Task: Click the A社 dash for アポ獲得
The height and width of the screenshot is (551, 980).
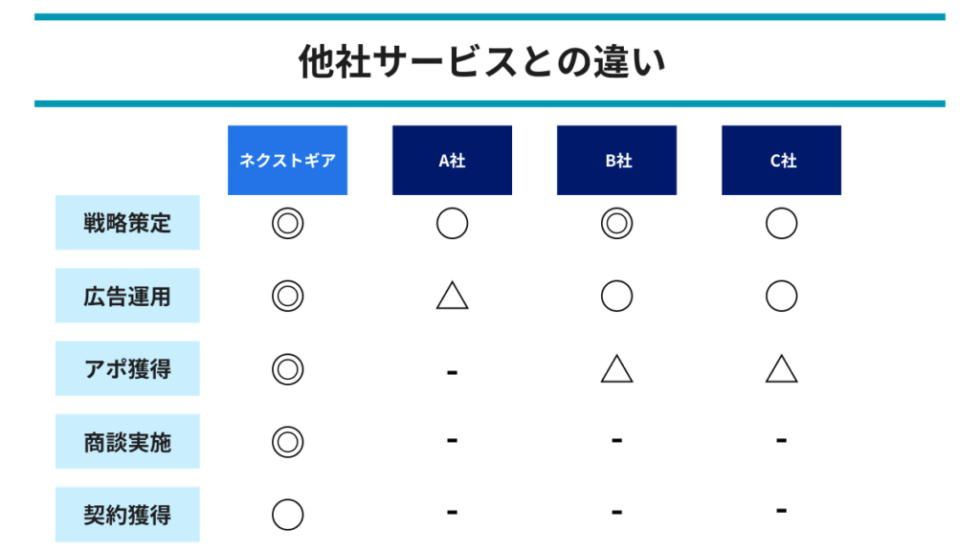Action: pyautogui.click(x=452, y=372)
